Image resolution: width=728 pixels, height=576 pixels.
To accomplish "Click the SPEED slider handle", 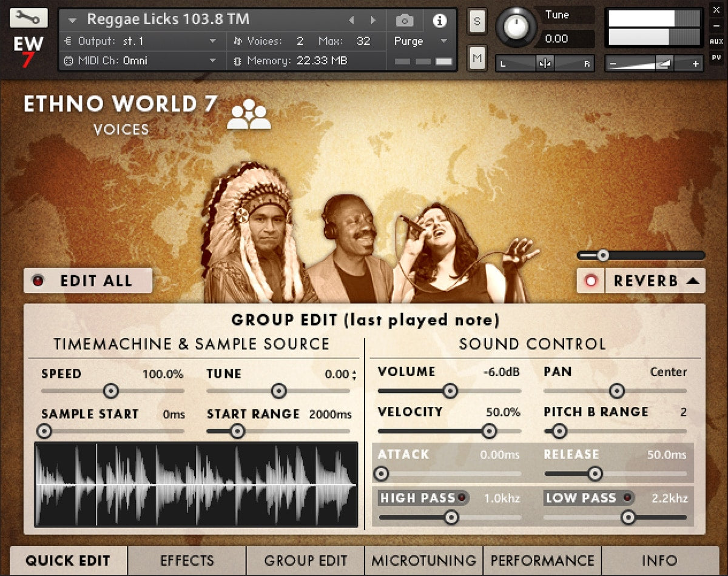I will click(110, 391).
